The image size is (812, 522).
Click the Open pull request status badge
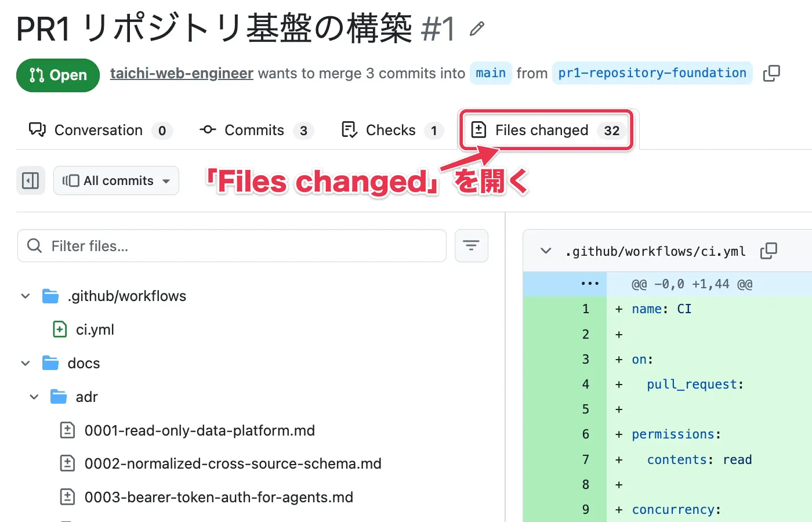click(x=58, y=75)
